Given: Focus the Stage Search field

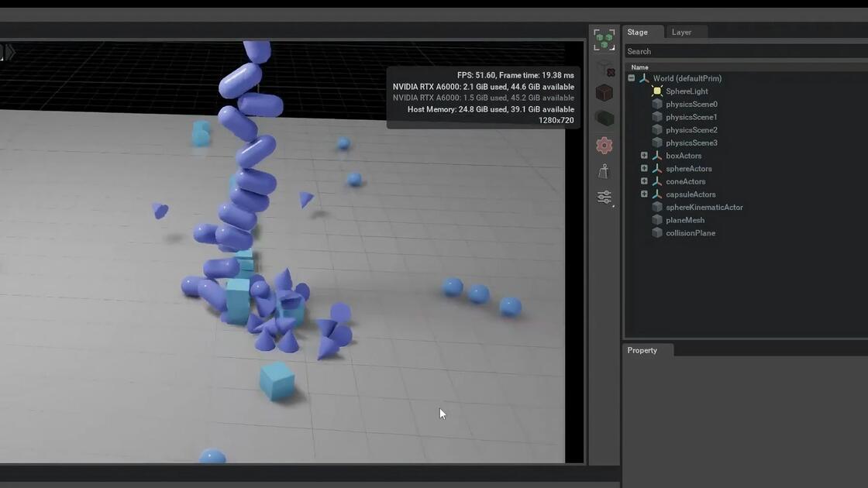Looking at the screenshot, I should click(746, 51).
